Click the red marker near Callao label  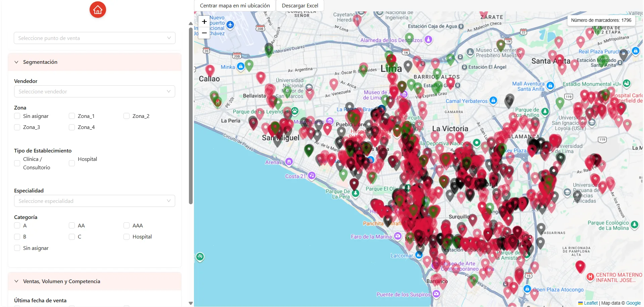[210, 71]
